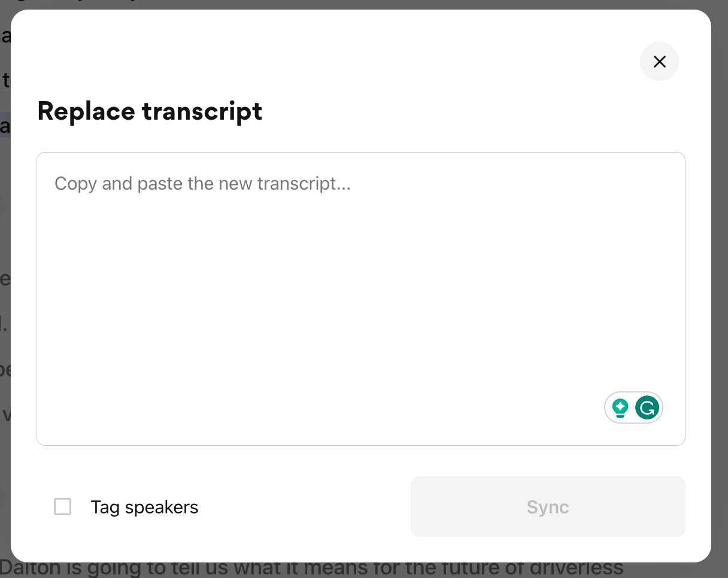Click the Grammarly toolbar in the textbox corner
728x578 pixels.
pyautogui.click(x=633, y=407)
